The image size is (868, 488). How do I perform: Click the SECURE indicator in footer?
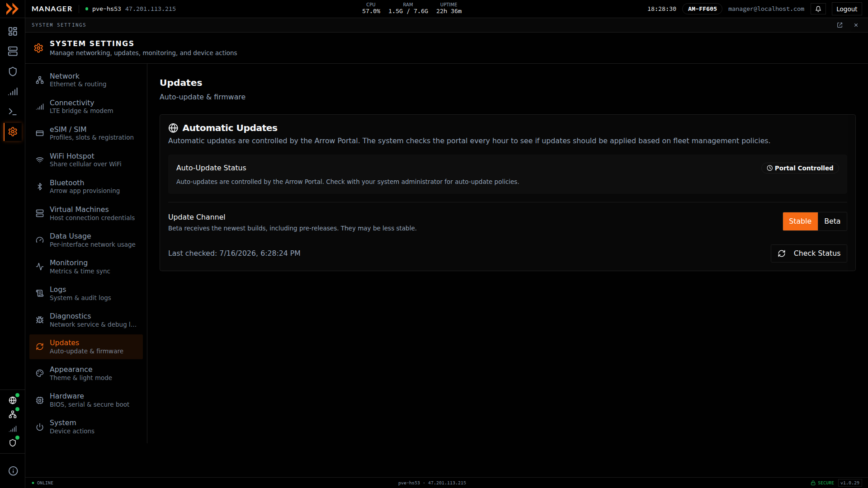pyautogui.click(x=822, y=483)
